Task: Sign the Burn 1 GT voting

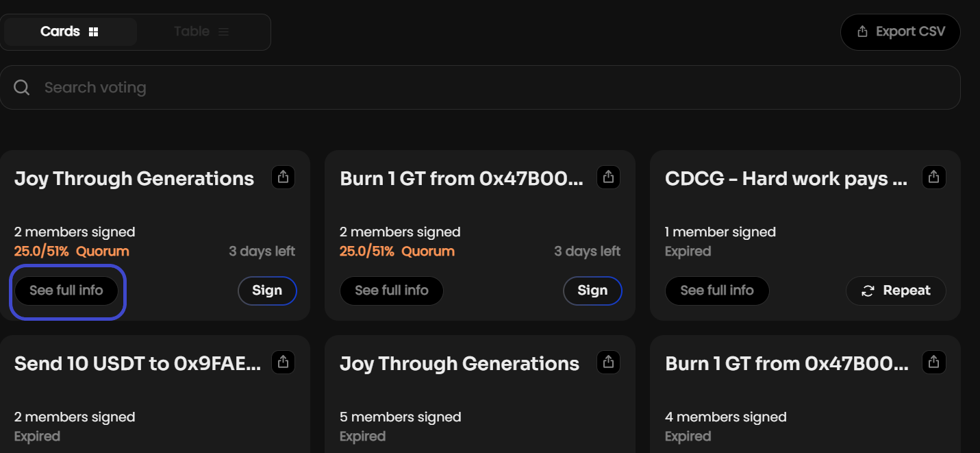Action: coord(592,291)
